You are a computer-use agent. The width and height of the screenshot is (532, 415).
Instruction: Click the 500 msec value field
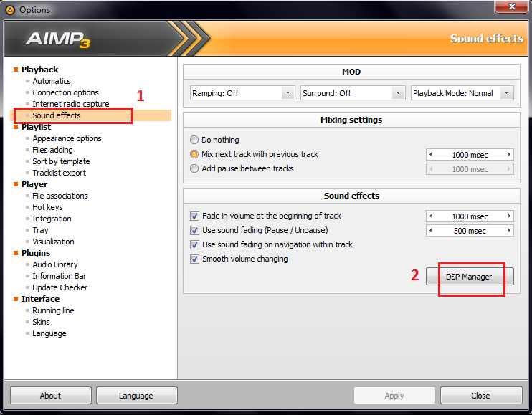point(470,231)
